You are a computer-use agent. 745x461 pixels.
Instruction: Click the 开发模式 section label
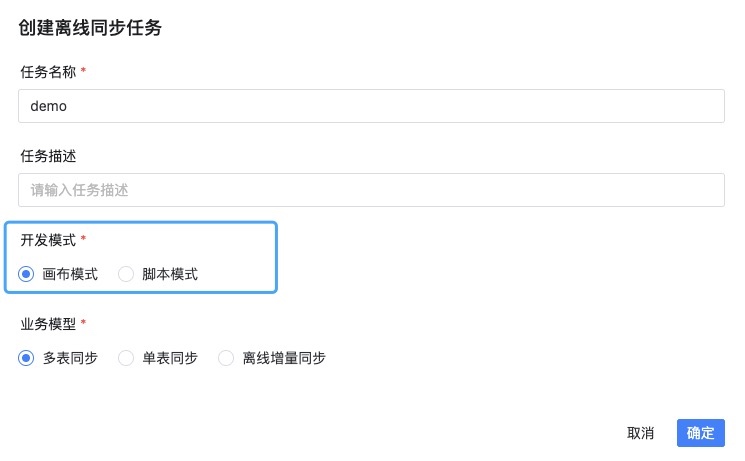48,240
